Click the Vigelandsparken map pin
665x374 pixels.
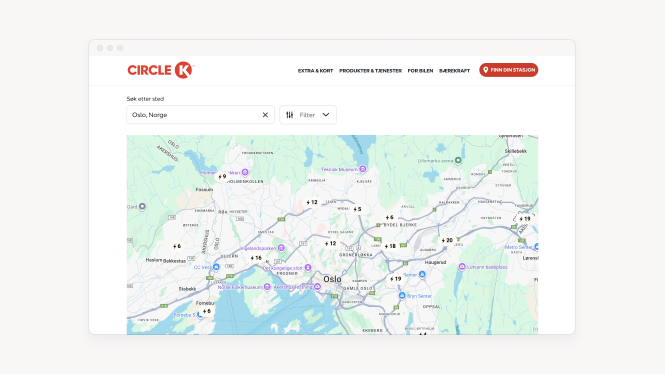pyautogui.click(x=281, y=248)
